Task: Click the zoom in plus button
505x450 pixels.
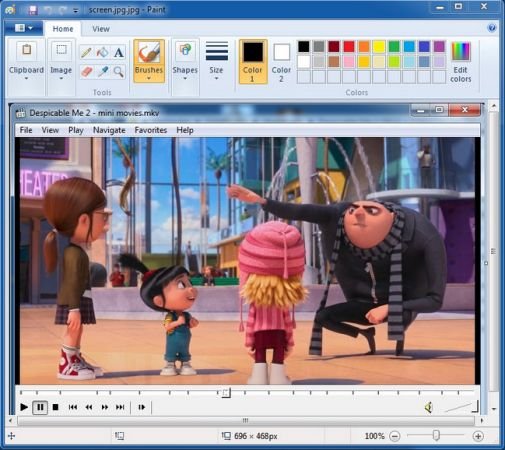Action: click(478, 436)
